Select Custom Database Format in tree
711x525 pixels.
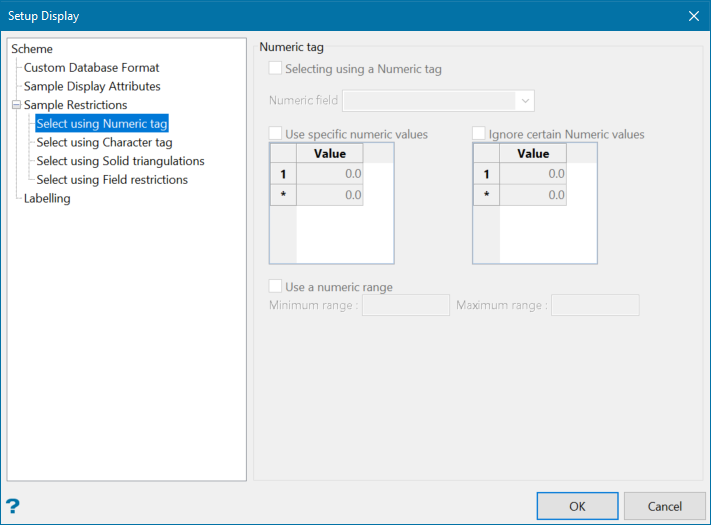[x=91, y=68]
